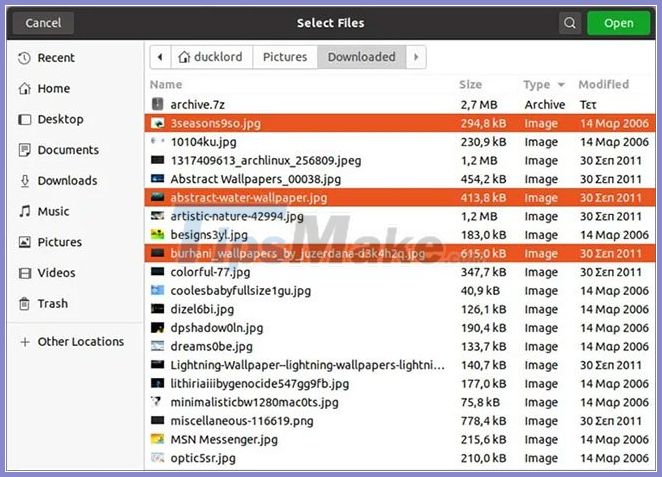The width and height of the screenshot is (662, 477).
Task: Click the Downloads arrow icon in sidebar
Action: (x=25, y=181)
